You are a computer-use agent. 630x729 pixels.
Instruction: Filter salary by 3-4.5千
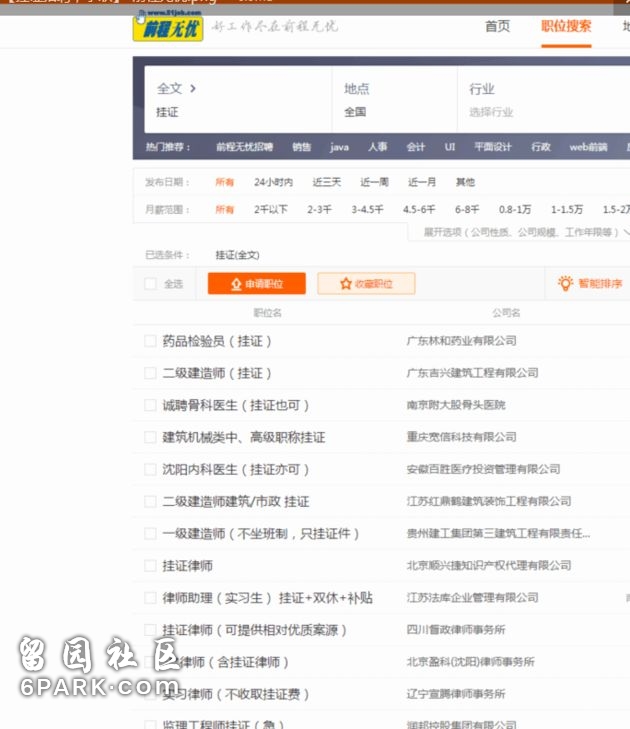click(367, 210)
